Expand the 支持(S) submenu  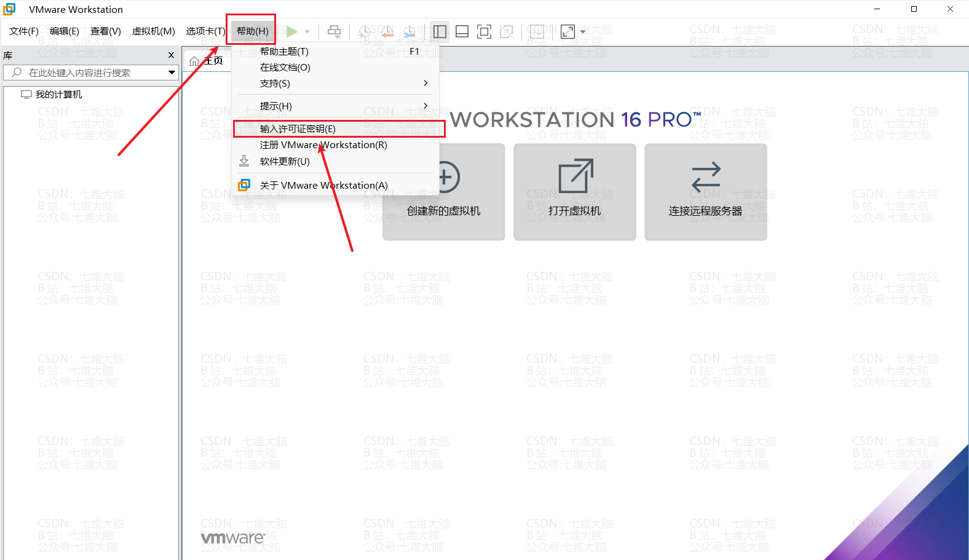335,84
